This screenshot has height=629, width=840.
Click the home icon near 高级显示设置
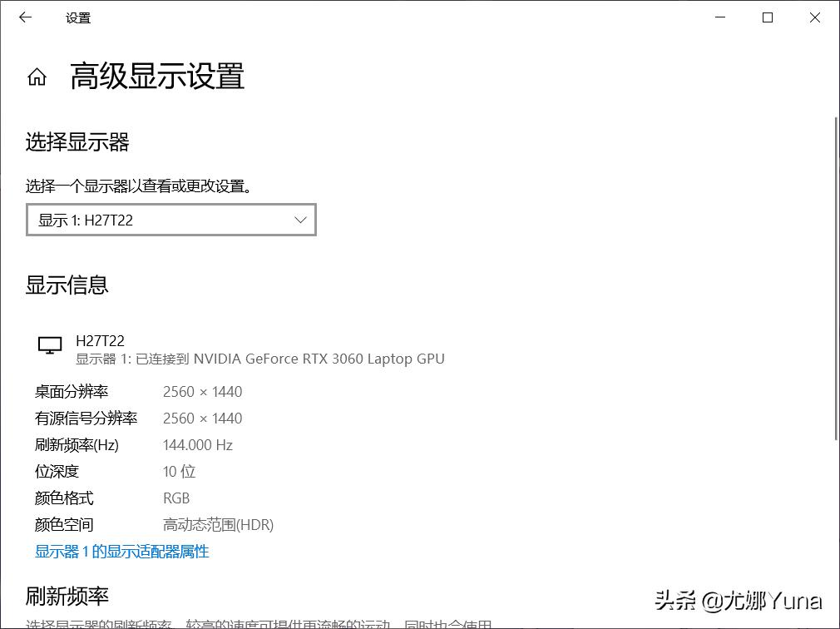pyautogui.click(x=37, y=76)
